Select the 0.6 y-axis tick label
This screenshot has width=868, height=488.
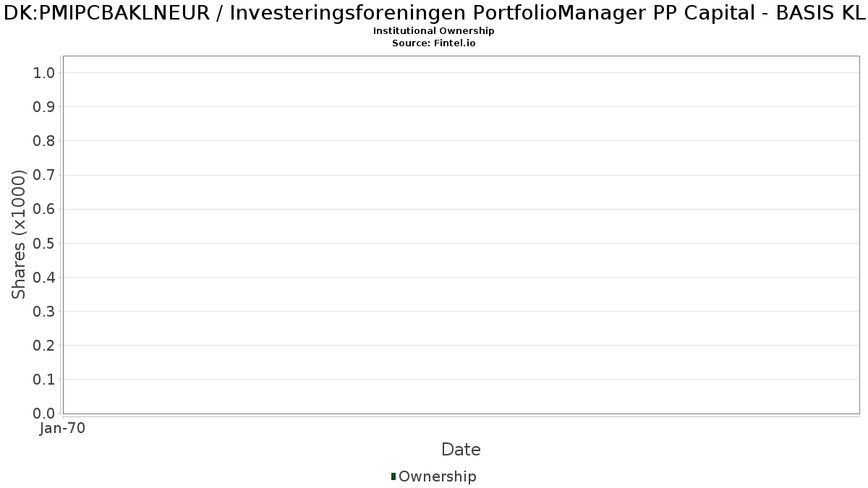[45, 209]
